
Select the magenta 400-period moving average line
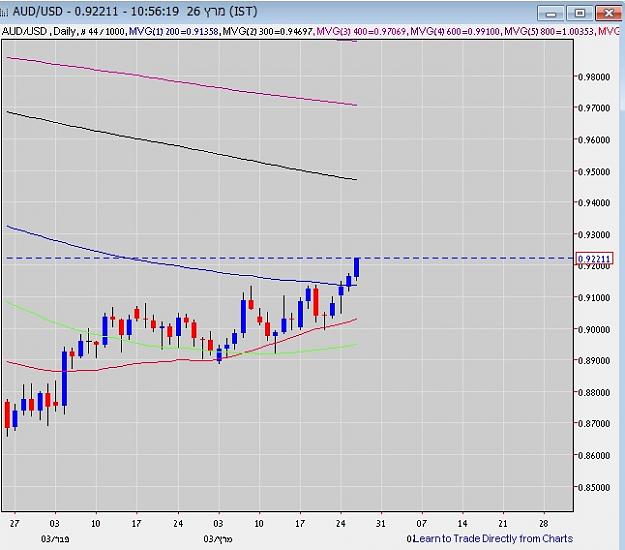(179, 81)
